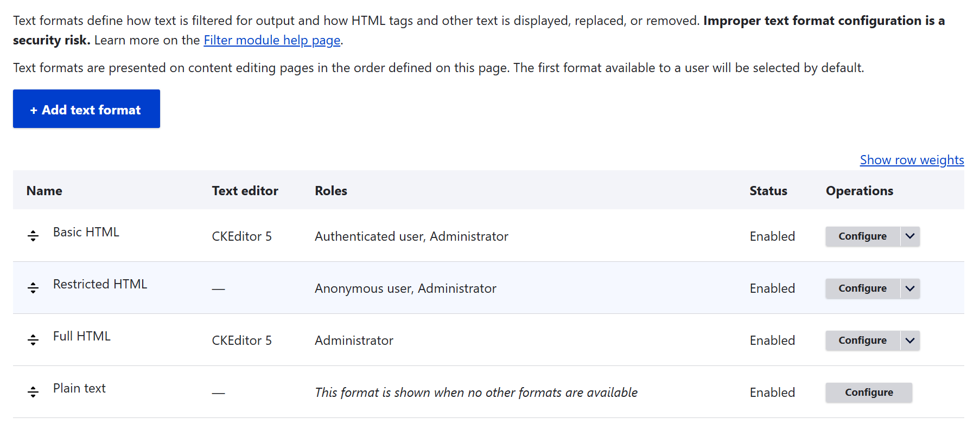Screen dimensions: 980x437
Task: Click the drag handle for Full HTML
Action: 33,340
